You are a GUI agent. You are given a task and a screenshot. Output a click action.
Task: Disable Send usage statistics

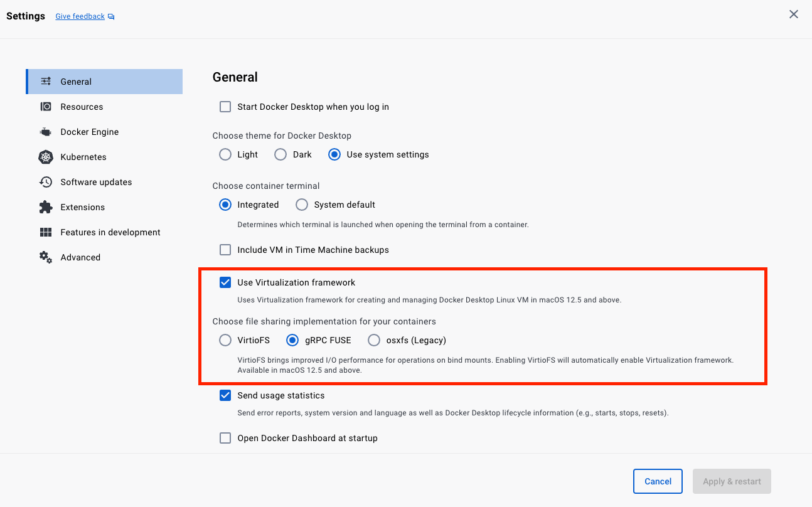225,395
